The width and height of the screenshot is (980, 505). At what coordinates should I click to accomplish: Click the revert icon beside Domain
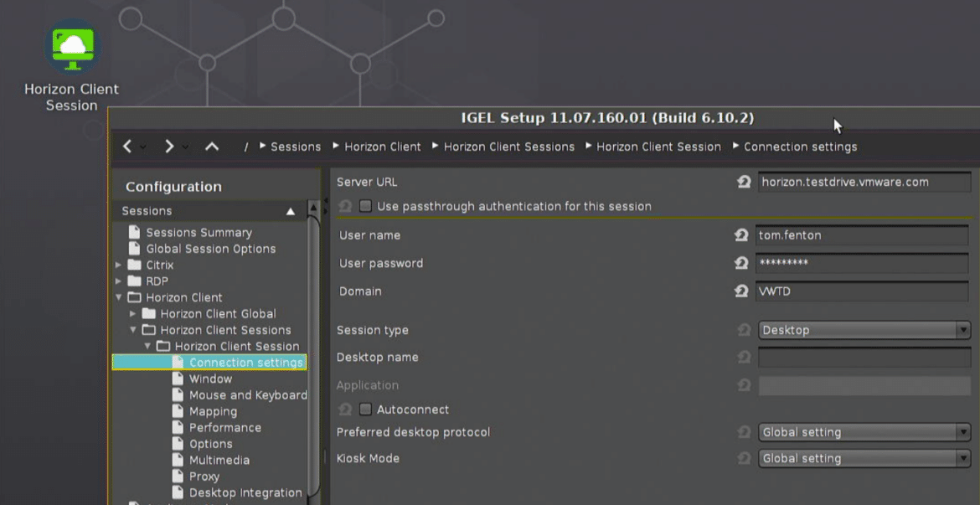[x=741, y=291]
